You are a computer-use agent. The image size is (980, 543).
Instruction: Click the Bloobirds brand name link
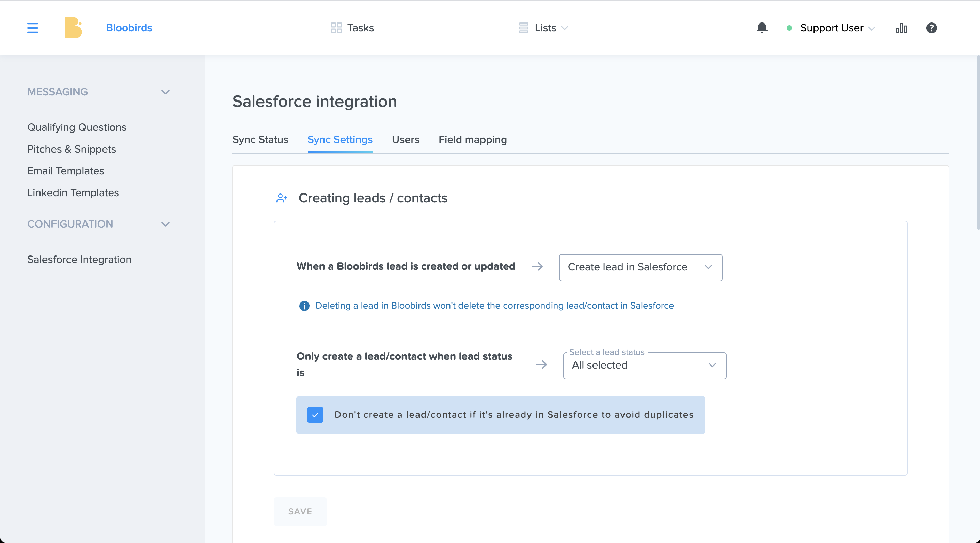pyautogui.click(x=129, y=28)
